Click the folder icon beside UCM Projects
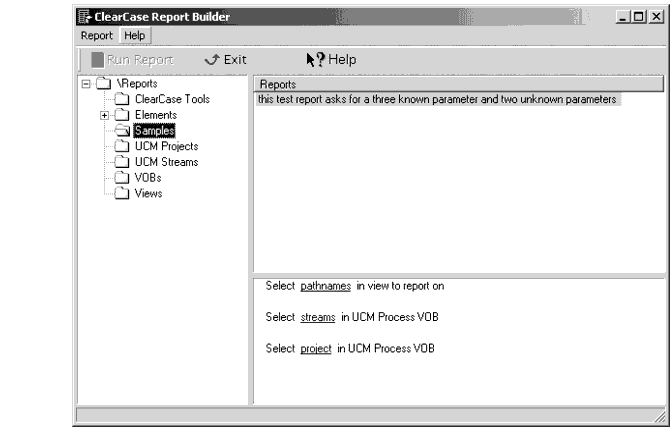This screenshot has height=436, width=672. pyautogui.click(x=122, y=146)
